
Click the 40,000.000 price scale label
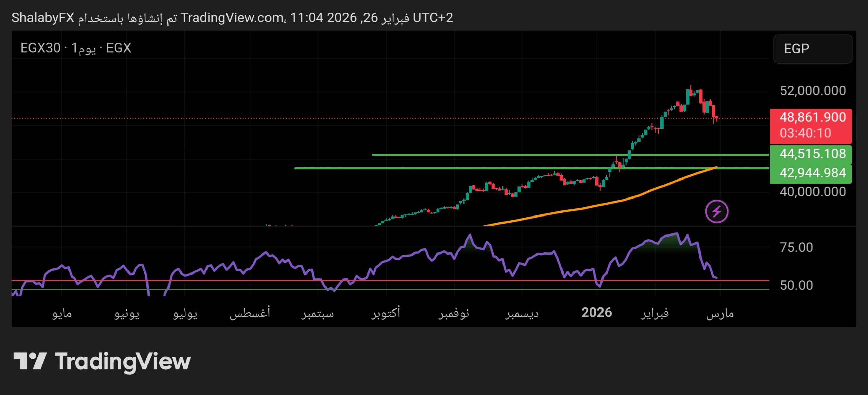click(812, 192)
